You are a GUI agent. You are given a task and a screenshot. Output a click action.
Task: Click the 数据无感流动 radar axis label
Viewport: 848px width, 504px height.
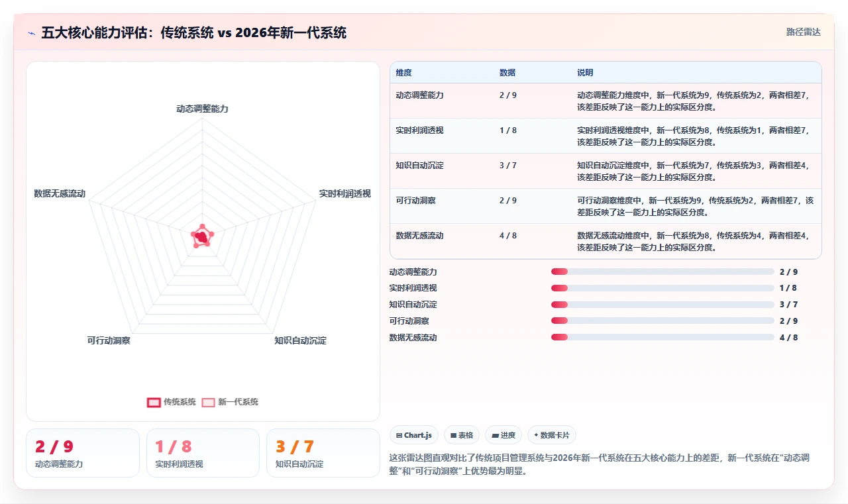(60, 193)
